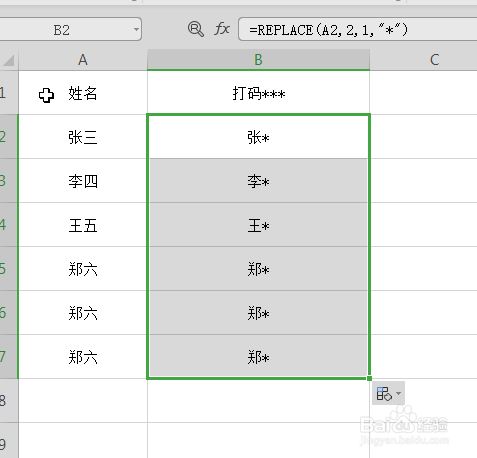Click cell B4 containing 王*
The width and height of the screenshot is (477, 458).
[258, 225]
